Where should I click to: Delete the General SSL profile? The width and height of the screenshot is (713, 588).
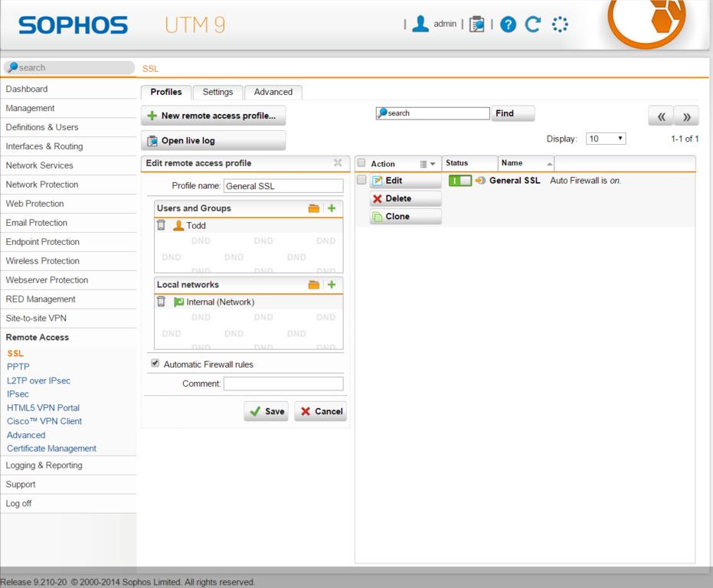[406, 199]
